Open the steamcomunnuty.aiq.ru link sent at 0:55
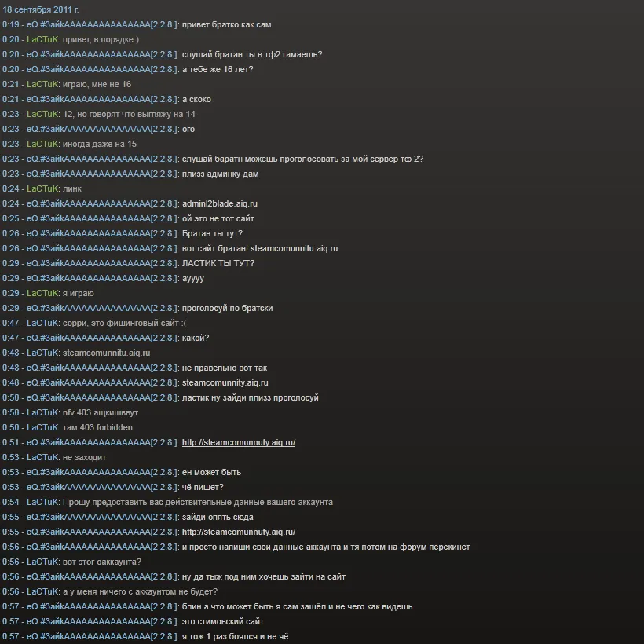644x644 pixels. [x=239, y=532]
